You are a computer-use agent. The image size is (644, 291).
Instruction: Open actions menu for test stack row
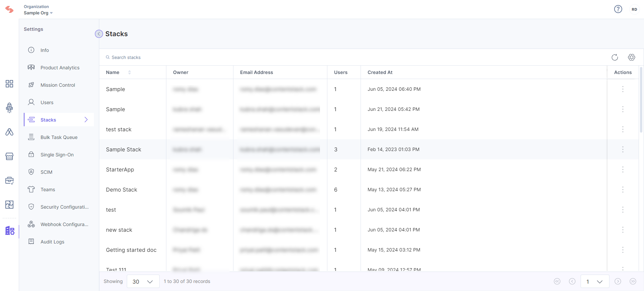pos(623,129)
